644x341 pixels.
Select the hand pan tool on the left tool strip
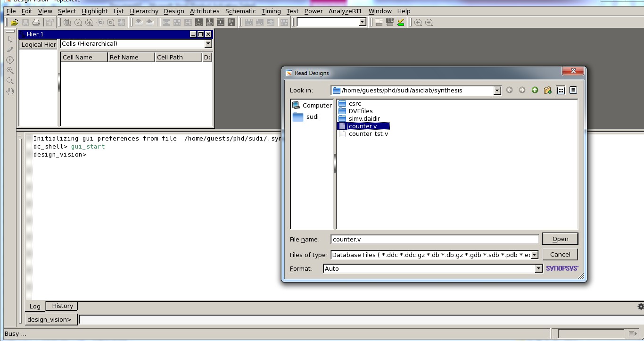[10, 91]
